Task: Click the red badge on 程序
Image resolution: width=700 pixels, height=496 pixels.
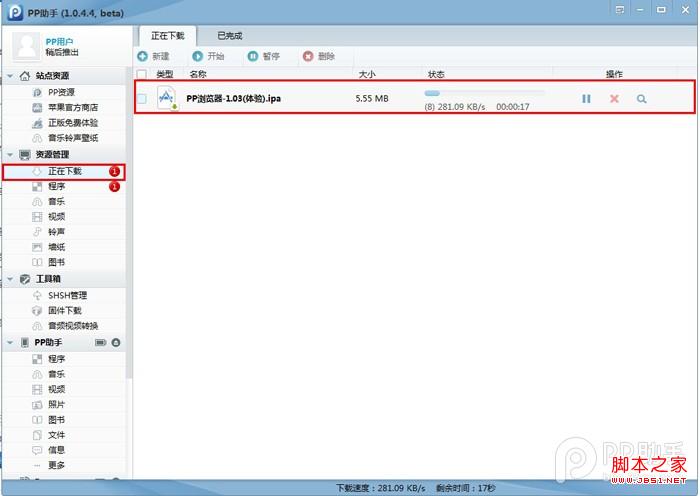Action: (114, 187)
